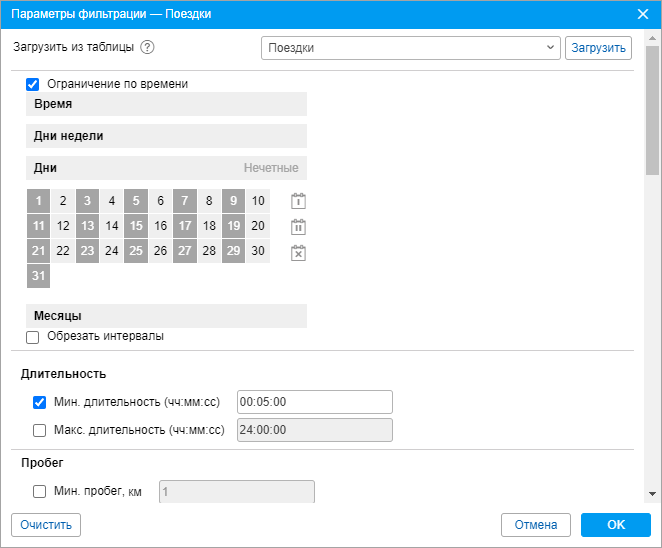This screenshot has height=548, width=662.
Task: Expand the Месяцы section
Action: point(166,316)
